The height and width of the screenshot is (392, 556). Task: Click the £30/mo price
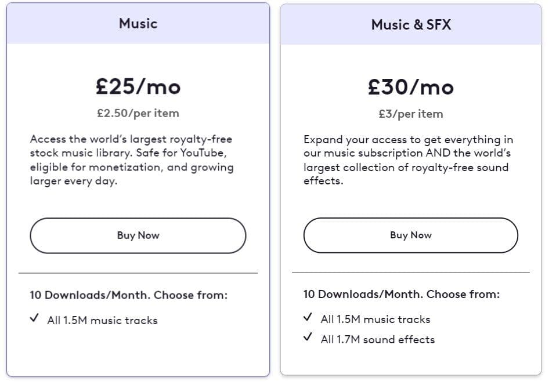tap(411, 87)
